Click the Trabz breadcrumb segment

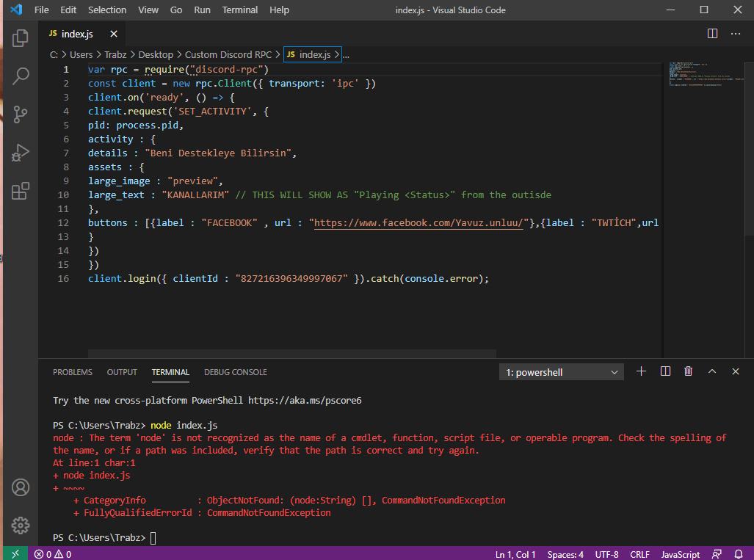[x=115, y=55]
